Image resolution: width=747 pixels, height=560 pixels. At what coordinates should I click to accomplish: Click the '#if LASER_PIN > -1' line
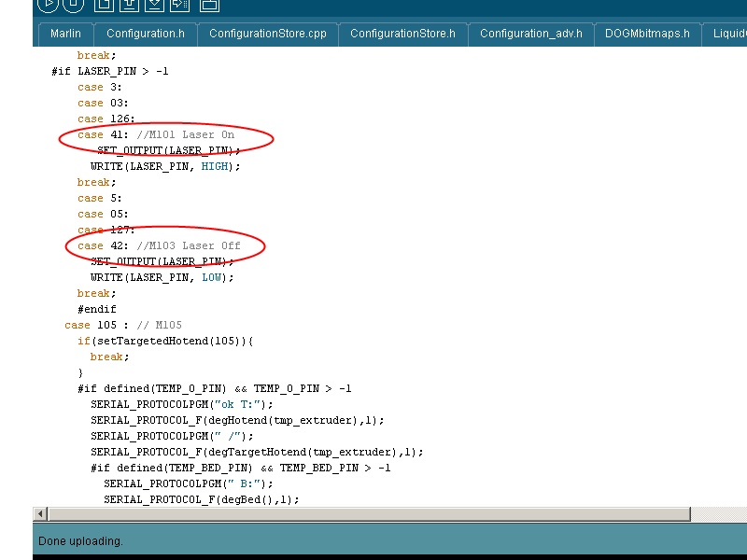coord(110,72)
